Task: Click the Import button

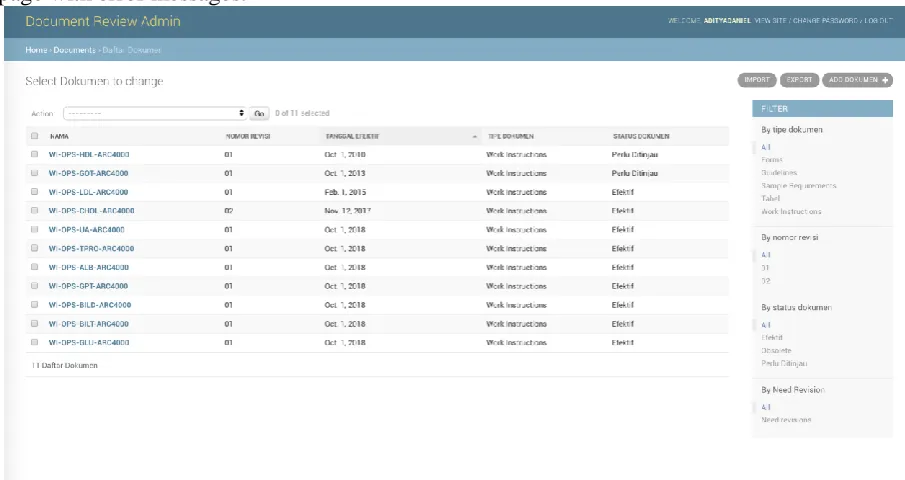Action: point(757,80)
